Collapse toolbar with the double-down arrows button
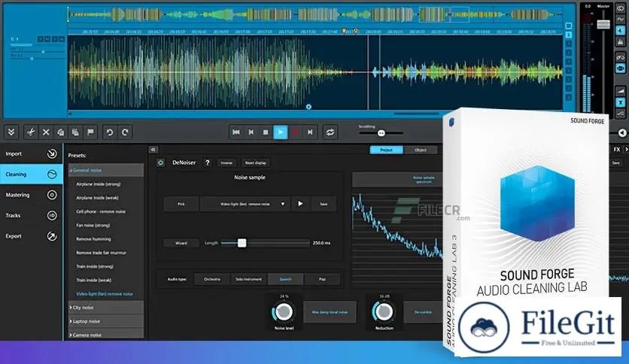 point(11,132)
